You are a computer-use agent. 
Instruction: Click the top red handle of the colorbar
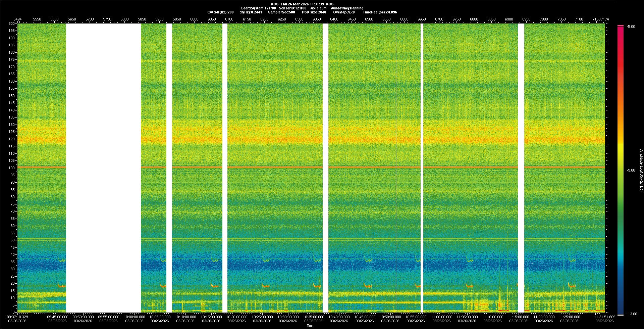pyautogui.click(x=620, y=26)
